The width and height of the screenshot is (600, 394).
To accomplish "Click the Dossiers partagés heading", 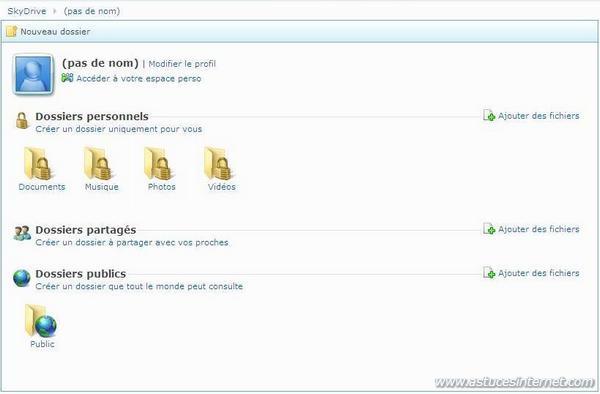I will 86,230.
